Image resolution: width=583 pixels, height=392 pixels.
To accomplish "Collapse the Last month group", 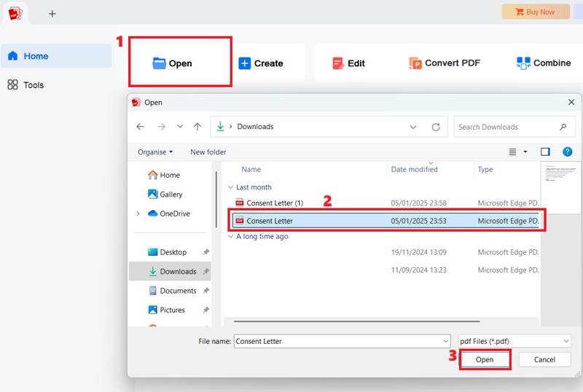I will [x=230, y=187].
